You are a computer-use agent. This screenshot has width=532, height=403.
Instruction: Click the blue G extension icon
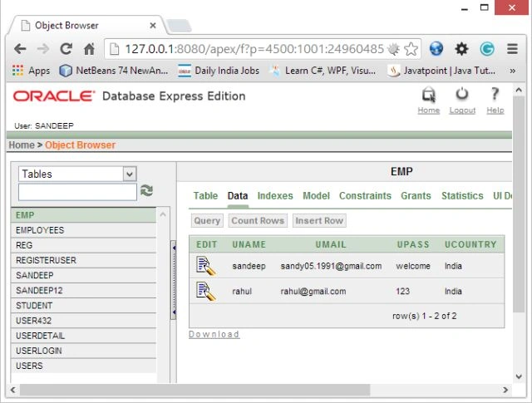coord(487,49)
